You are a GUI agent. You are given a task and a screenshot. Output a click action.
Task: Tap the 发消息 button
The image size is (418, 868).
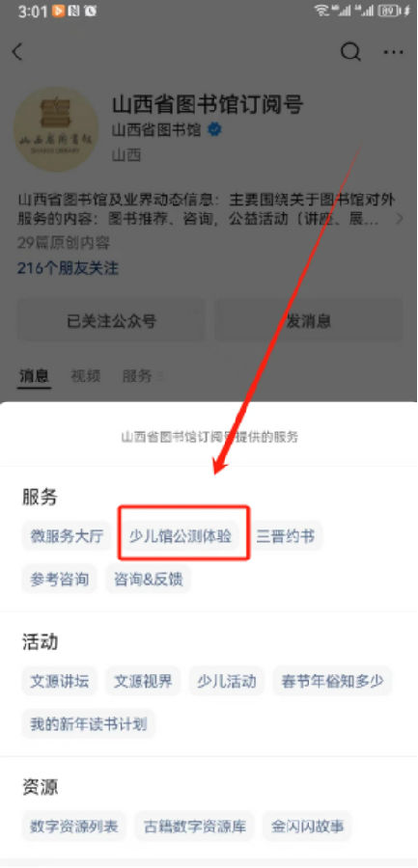point(308,320)
